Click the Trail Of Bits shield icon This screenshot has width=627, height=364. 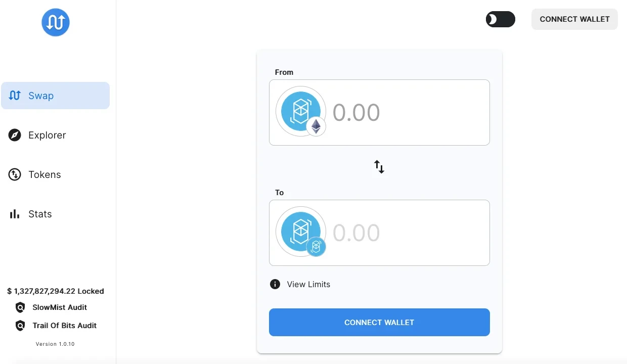[20, 326]
